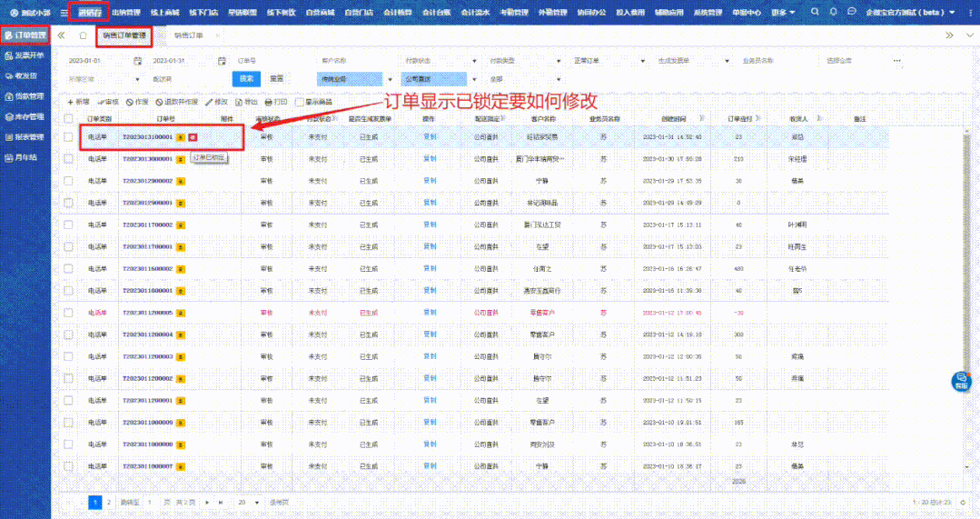Click the home icon in the tab bar
This screenshot has width=980, height=519.
click(x=83, y=35)
